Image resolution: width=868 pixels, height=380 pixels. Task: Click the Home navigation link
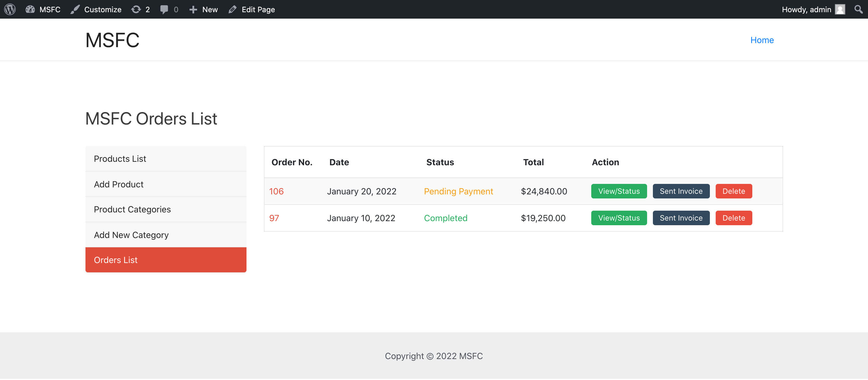[762, 40]
